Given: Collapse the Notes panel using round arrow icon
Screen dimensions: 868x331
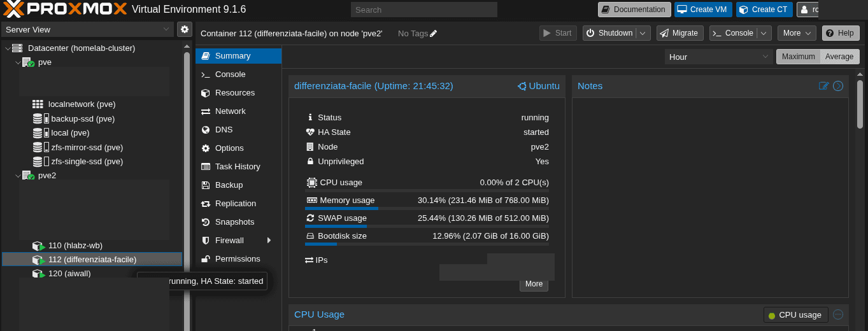Looking at the screenshot, I should pyautogui.click(x=838, y=86).
